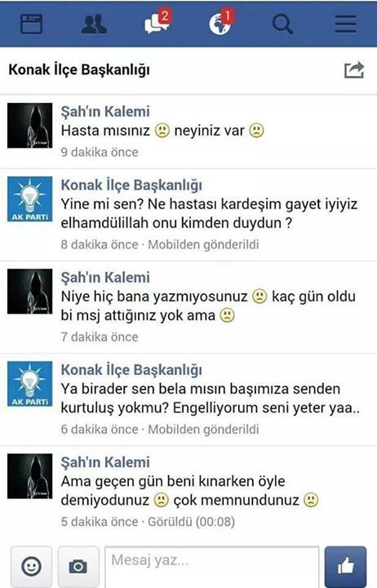Open Şah'ın Kalemi name in last message
Viewport: 377px width, 588px height.
click(105, 462)
